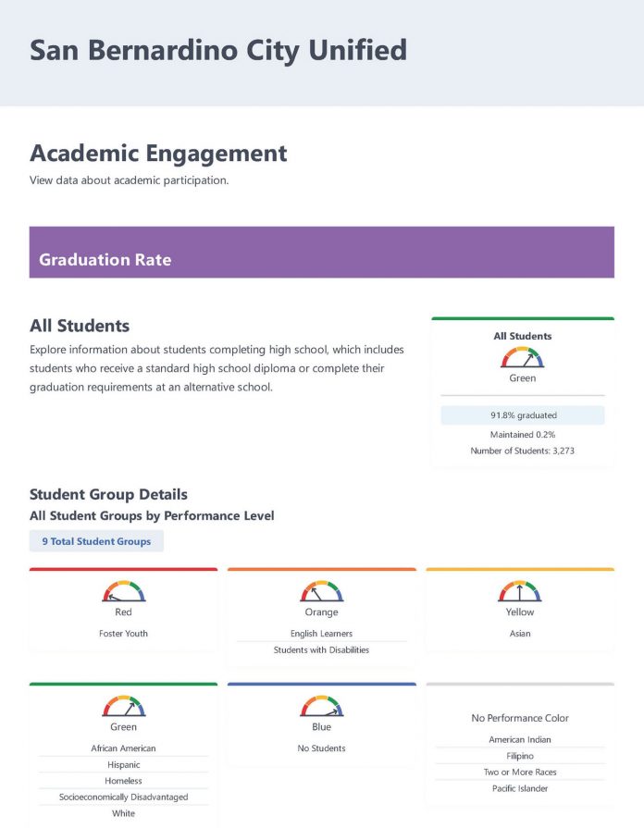
Task: Click the 9 Total Student Groups badge
Action: click(x=96, y=541)
